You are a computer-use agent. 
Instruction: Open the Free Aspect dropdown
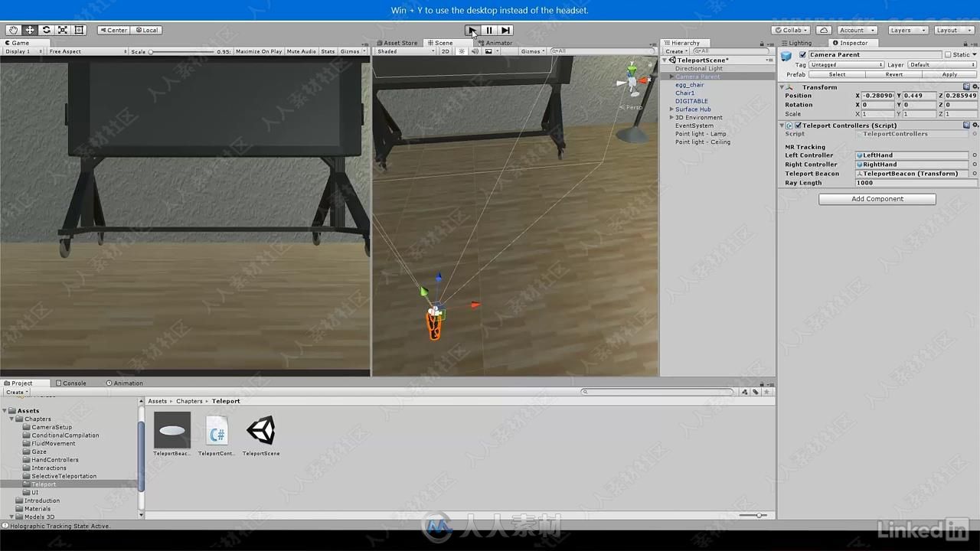pos(87,51)
